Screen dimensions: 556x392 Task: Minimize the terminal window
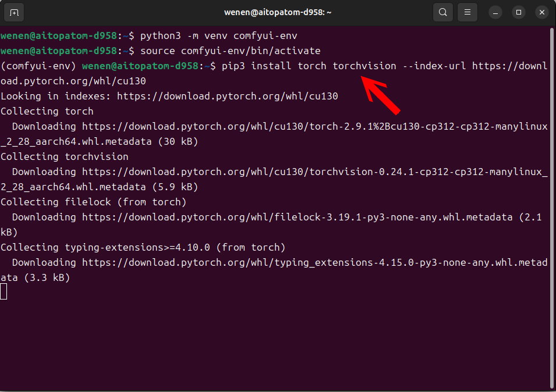pyautogui.click(x=495, y=12)
